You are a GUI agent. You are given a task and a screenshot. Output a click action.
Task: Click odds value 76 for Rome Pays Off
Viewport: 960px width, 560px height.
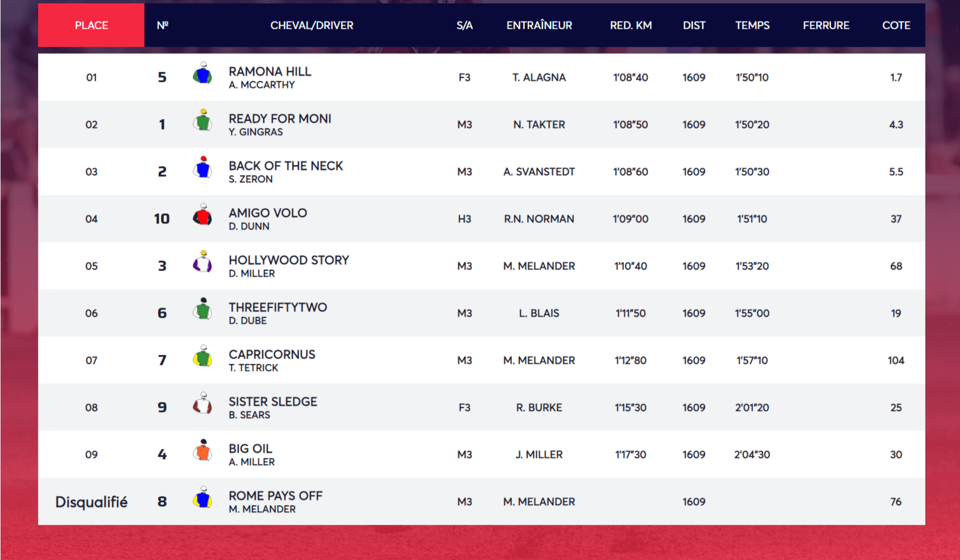tap(896, 501)
